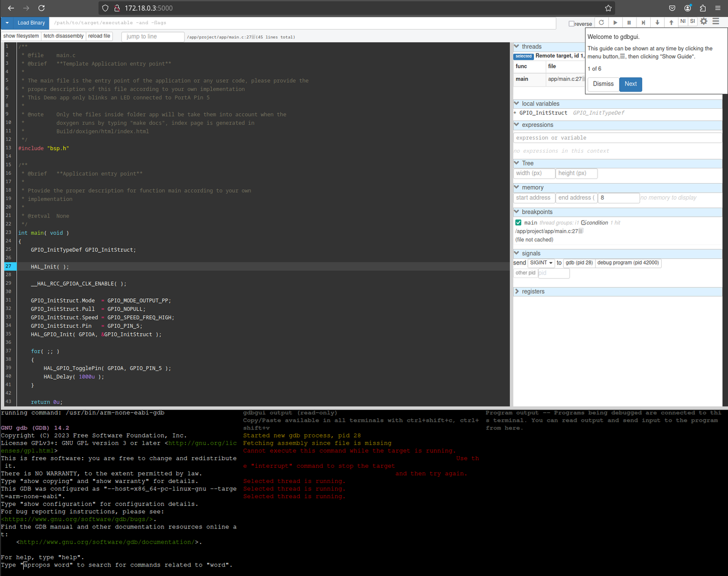728x576 pixels.
Task: Focus the target executable path field
Action: [x=303, y=23]
